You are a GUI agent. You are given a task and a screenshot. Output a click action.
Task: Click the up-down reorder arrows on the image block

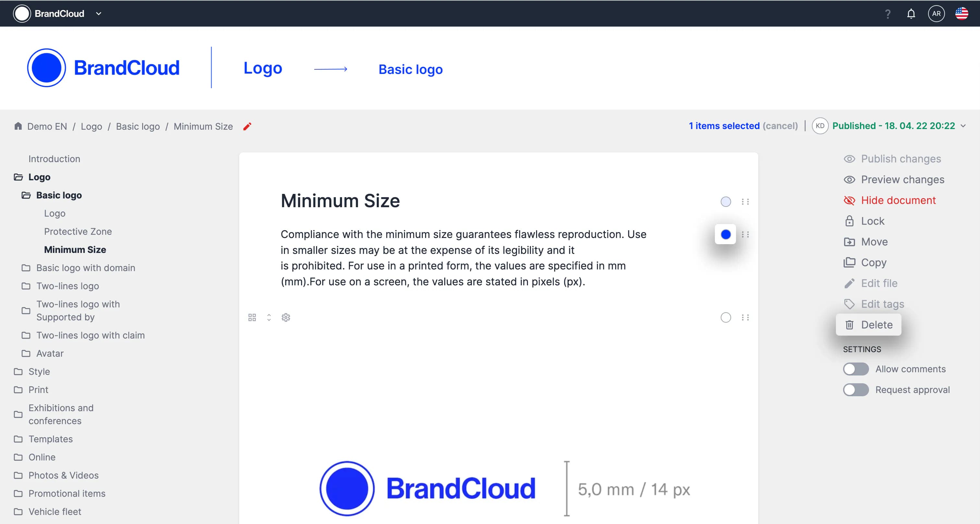tap(269, 317)
